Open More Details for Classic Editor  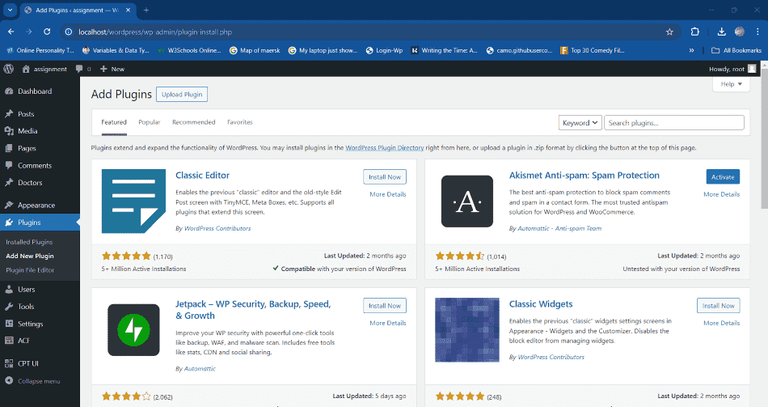click(x=388, y=194)
